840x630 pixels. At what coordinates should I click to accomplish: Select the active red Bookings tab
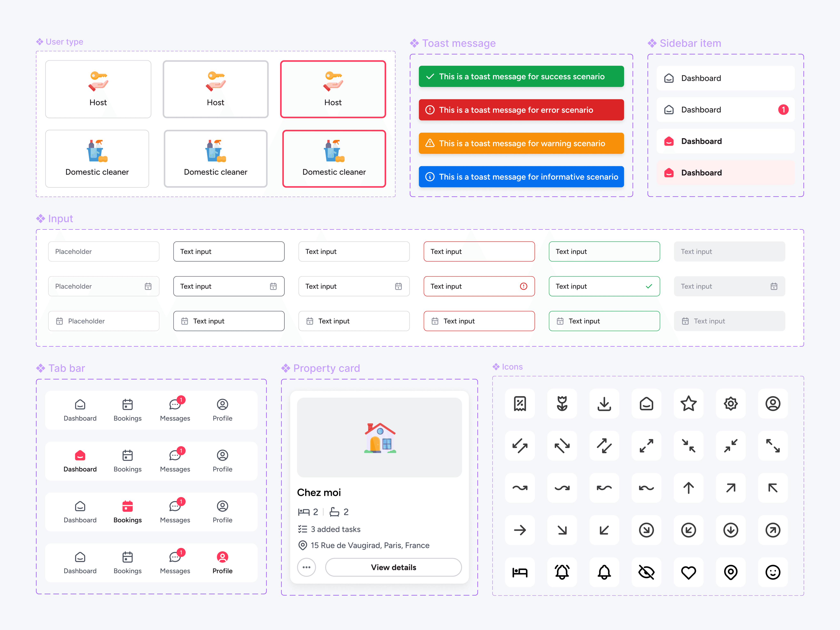click(x=128, y=512)
